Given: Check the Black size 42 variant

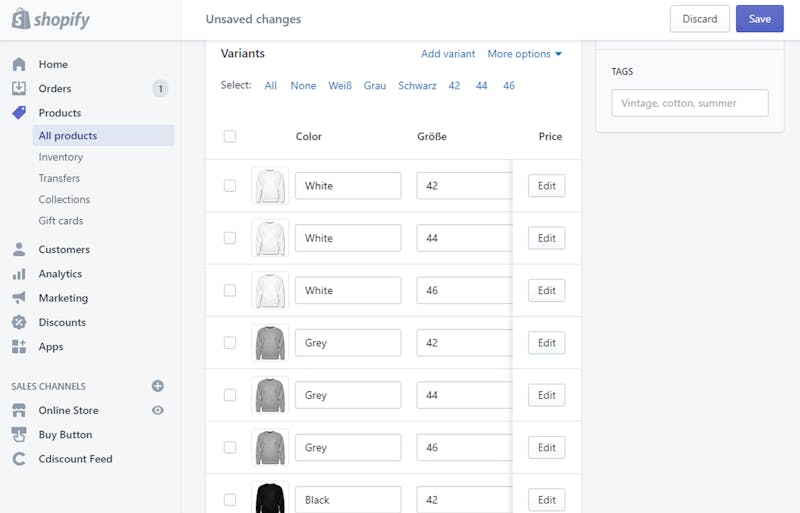Looking at the screenshot, I should pyautogui.click(x=230, y=500).
